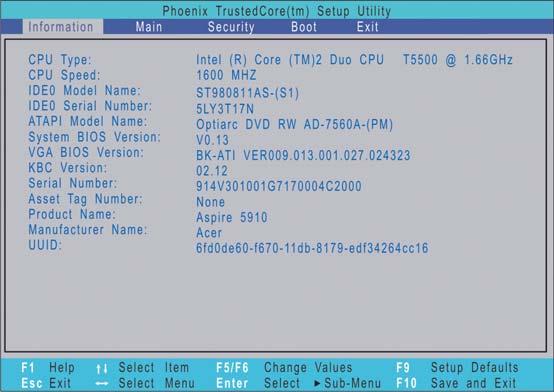This screenshot has height=392, width=554.
Task: Select the 02.12 KBC version value
Action: 212,171
